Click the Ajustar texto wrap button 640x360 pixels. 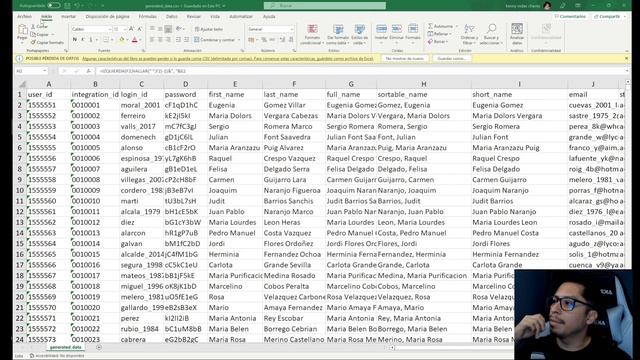coord(209,29)
